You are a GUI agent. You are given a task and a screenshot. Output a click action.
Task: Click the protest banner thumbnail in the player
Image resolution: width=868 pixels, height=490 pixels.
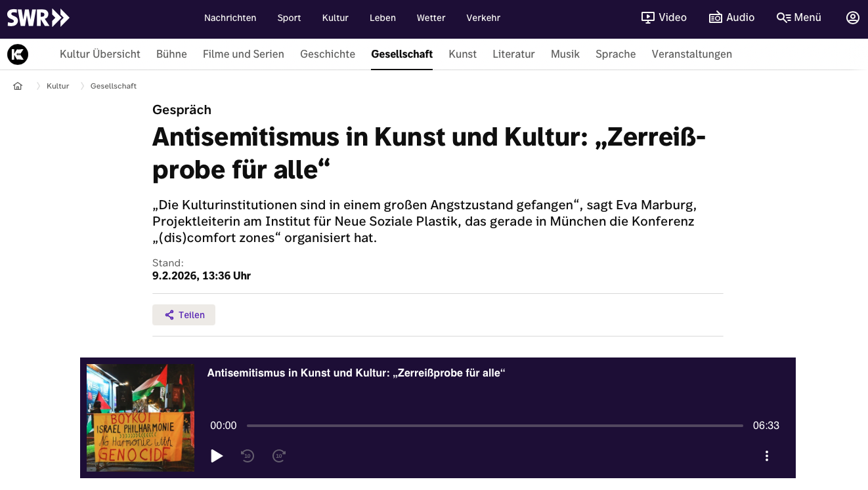pyautogui.click(x=140, y=417)
